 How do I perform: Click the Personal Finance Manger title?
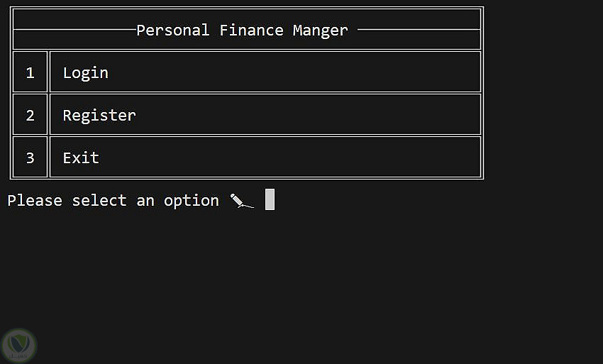click(x=242, y=31)
